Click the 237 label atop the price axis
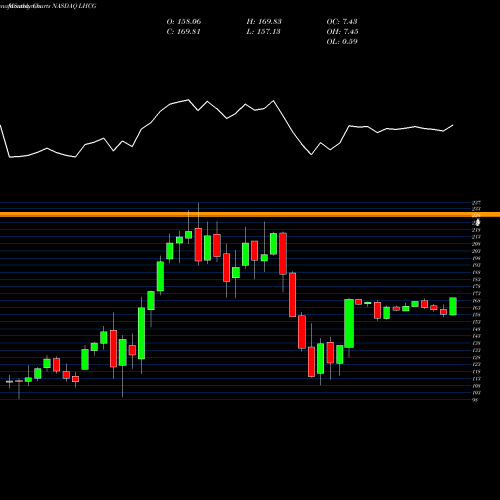The height and width of the screenshot is (500, 500). pyautogui.click(x=476, y=202)
